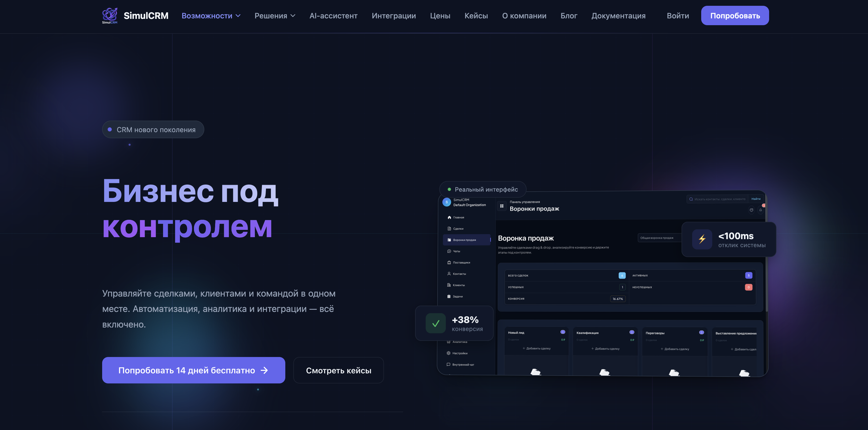This screenshot has height=430, width=868.
Task: Go to Интеграции in the navbar
Action: [x=393, y=16]
